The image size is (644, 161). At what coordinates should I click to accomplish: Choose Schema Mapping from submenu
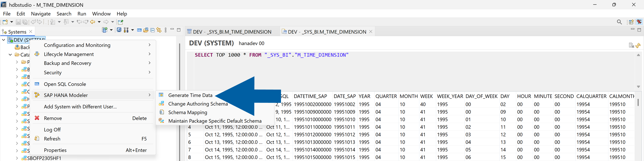click(x=188, y=112)
